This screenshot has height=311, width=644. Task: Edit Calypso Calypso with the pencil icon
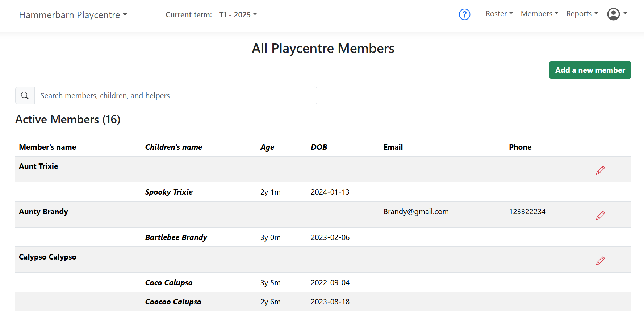[600, 261]
